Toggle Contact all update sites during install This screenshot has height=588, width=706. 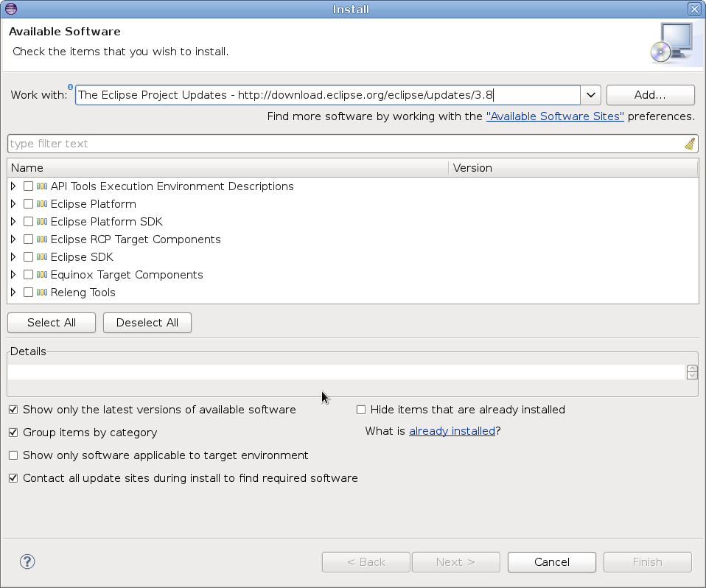(x=13, y=478)
